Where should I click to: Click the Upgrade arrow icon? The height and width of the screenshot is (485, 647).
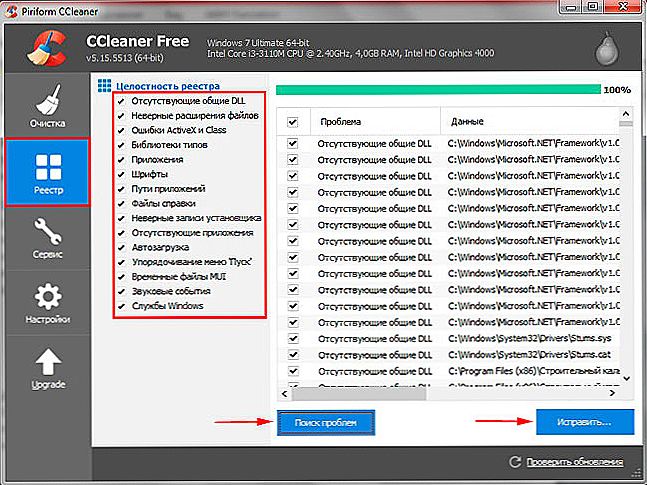48,362
